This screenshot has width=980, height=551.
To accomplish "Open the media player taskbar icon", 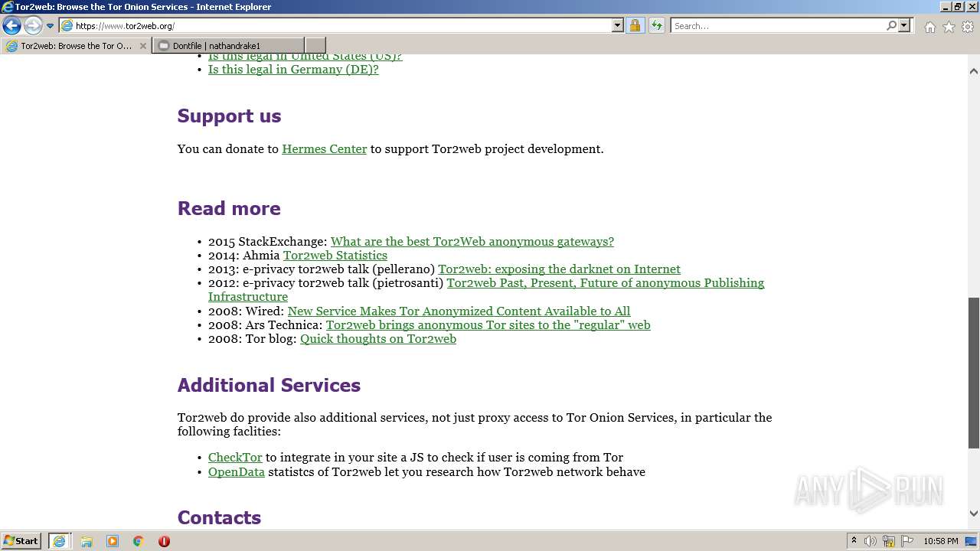I will pos(113,541).
